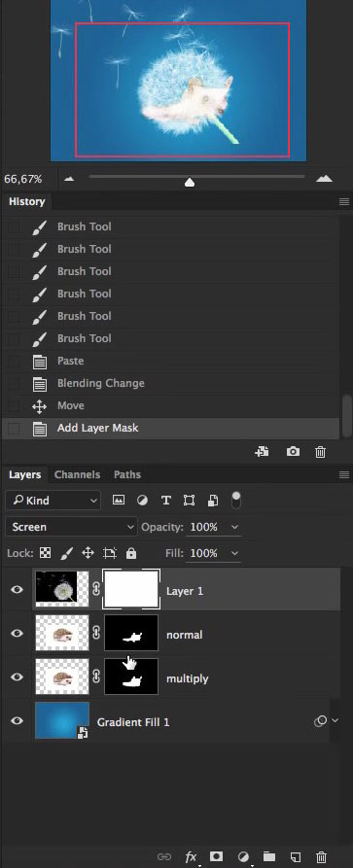This screenshot has width=353, height=868.
Task: Zoom out using small mountains icon
Action: (x=69, y=179)
